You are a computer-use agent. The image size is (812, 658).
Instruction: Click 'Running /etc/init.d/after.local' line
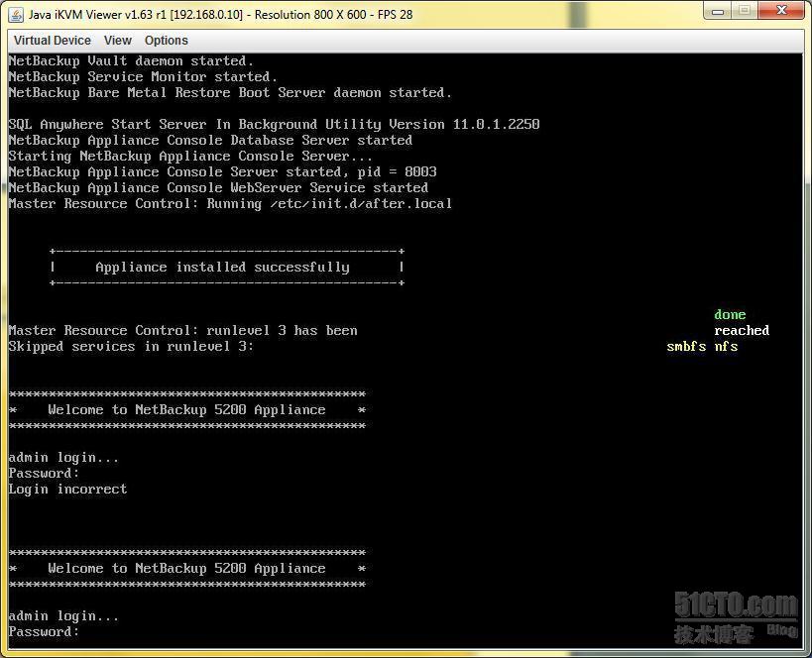(x=230, y=204)
